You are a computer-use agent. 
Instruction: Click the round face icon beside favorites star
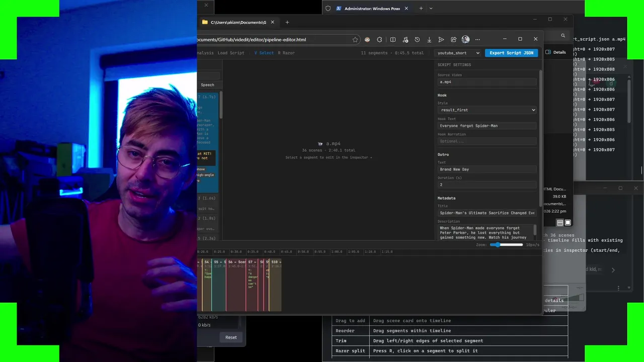[367, 40]
